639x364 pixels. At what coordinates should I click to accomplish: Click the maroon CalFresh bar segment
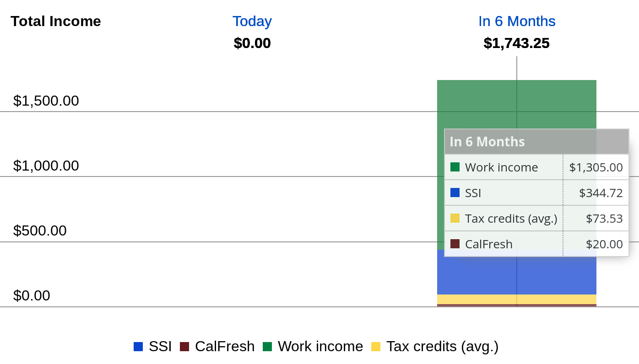click(517, 305)
